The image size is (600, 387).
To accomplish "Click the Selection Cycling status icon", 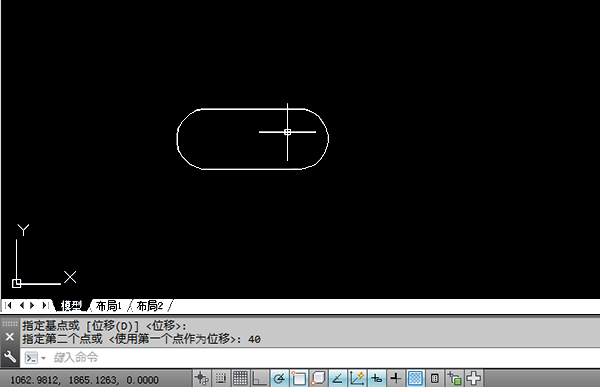I will pos(454,379).
